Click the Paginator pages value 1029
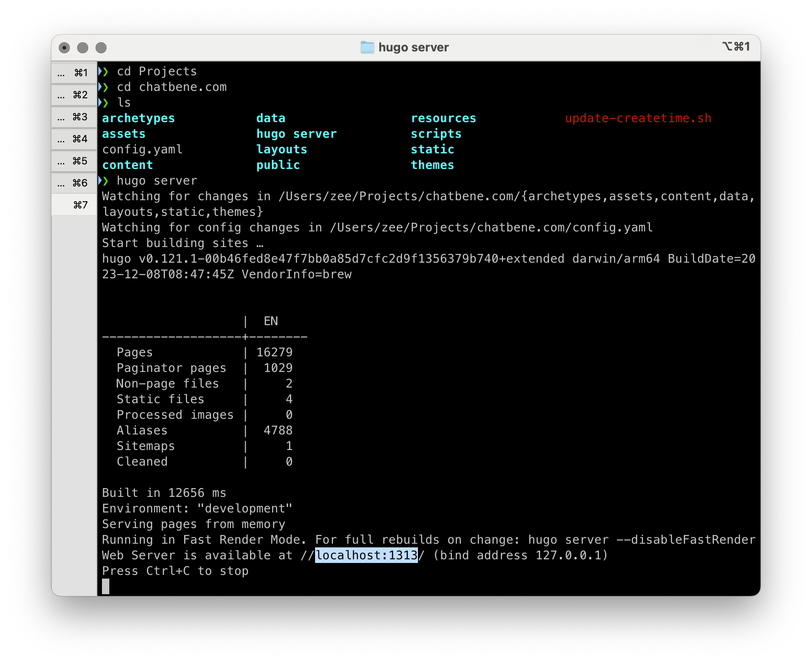The height and width of the screenshot is (664, 812). pyautogui.click(x=278, y=368)
